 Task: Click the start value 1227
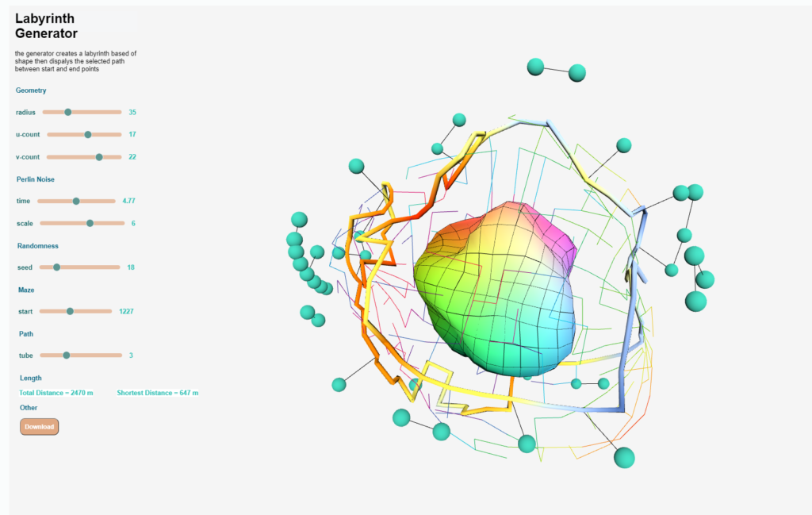[x=126, y=312]
